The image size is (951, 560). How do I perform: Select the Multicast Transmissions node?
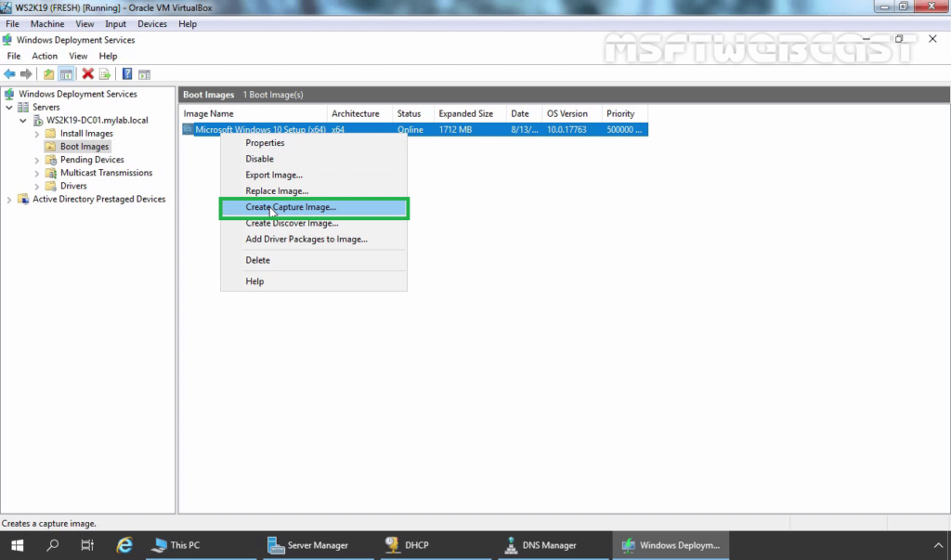click(x=106, y=173)
